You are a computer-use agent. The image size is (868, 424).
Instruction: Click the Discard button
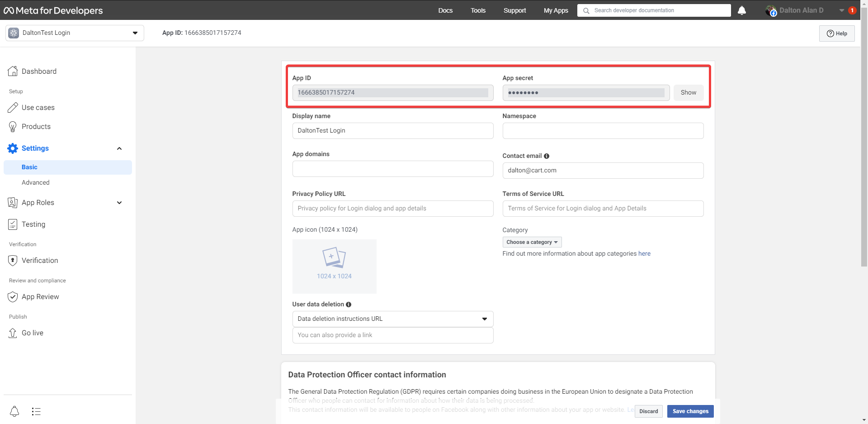tap(649, 411)
